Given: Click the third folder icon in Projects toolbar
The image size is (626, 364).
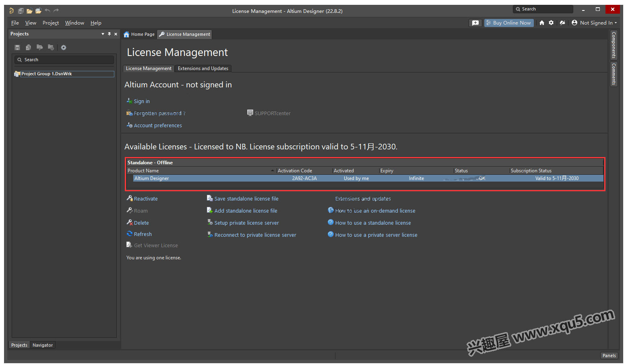Looking at the screenshot, I should 39,48.
